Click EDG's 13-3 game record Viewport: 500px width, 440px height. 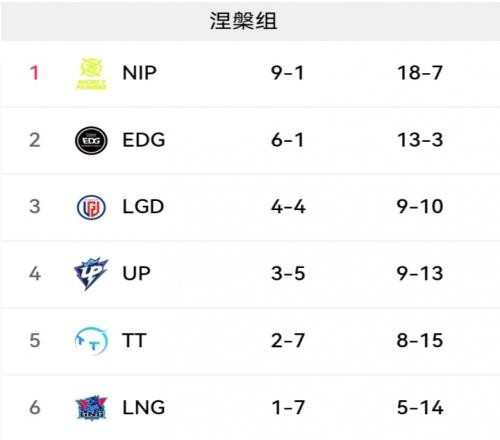click(420, 140)
